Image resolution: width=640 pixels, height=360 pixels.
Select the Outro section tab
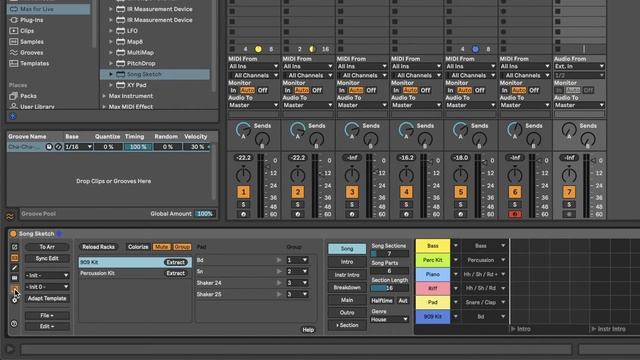(347, 313)
